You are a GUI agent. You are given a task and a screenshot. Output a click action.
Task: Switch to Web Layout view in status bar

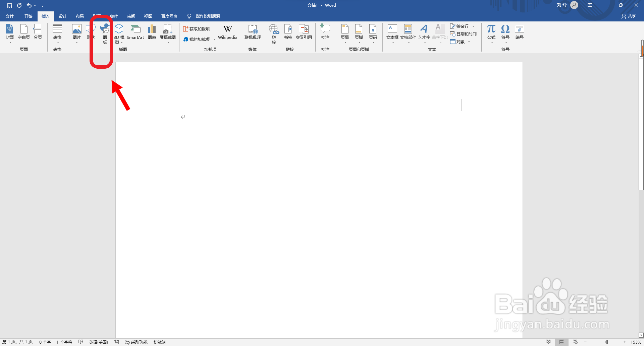pyautogui.click(x=575, y=342)
